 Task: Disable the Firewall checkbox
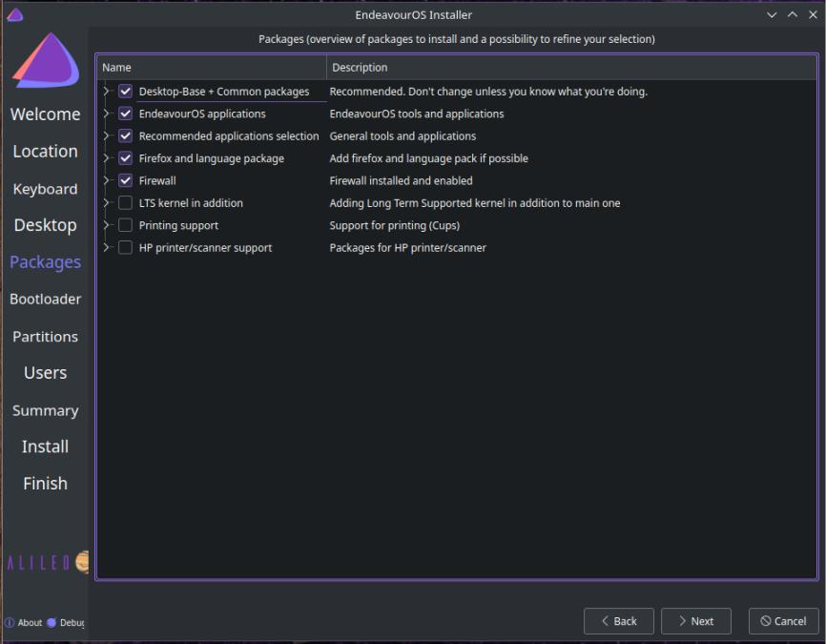coord(125,180)
